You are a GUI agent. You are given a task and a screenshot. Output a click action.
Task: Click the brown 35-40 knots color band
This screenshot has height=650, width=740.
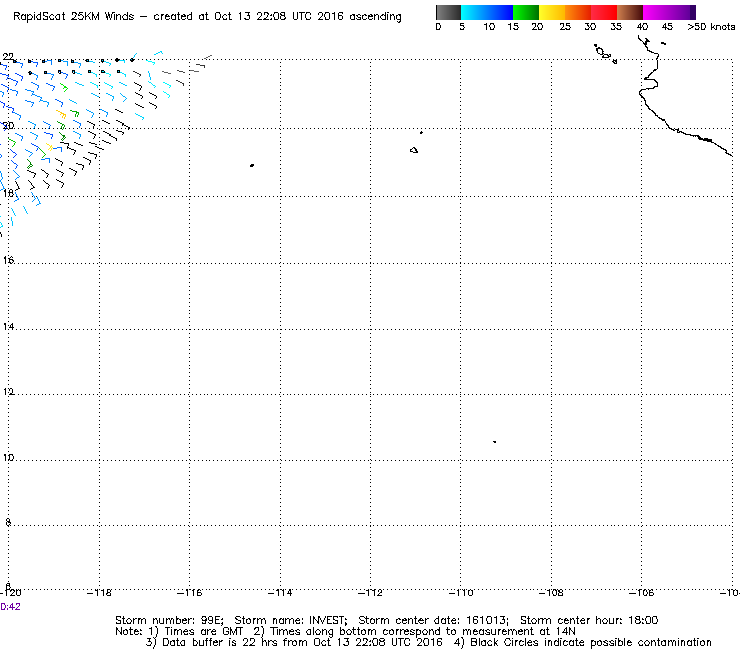coord(630,12)
